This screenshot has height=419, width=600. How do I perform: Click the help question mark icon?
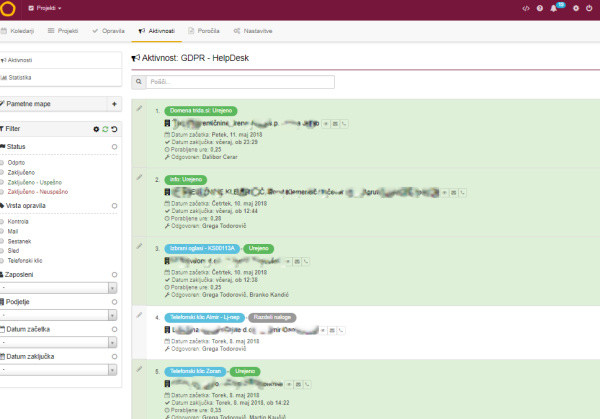(541, 8)
